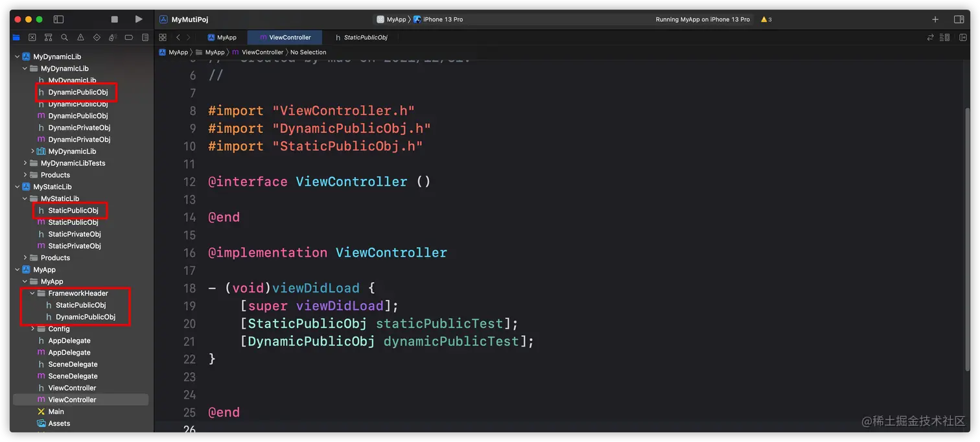Open the No Selection jump bar menu
The height and width of the screenshot is (442, 980).
coord(309,52)
